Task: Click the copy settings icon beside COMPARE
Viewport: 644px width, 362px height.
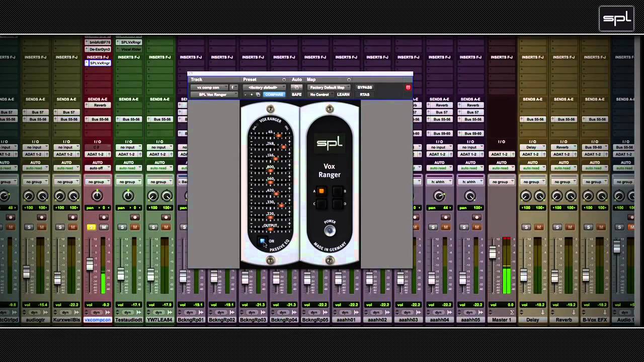Action: click(258, 95)
